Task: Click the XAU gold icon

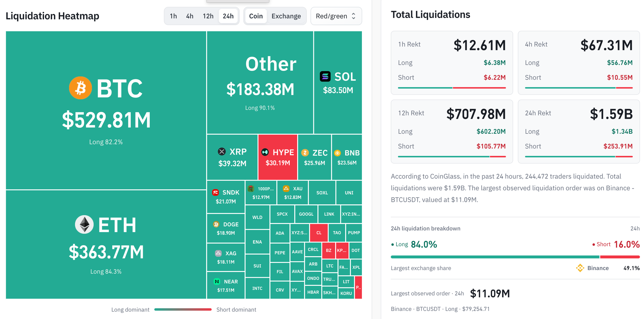Action: [x=286, y=189]
